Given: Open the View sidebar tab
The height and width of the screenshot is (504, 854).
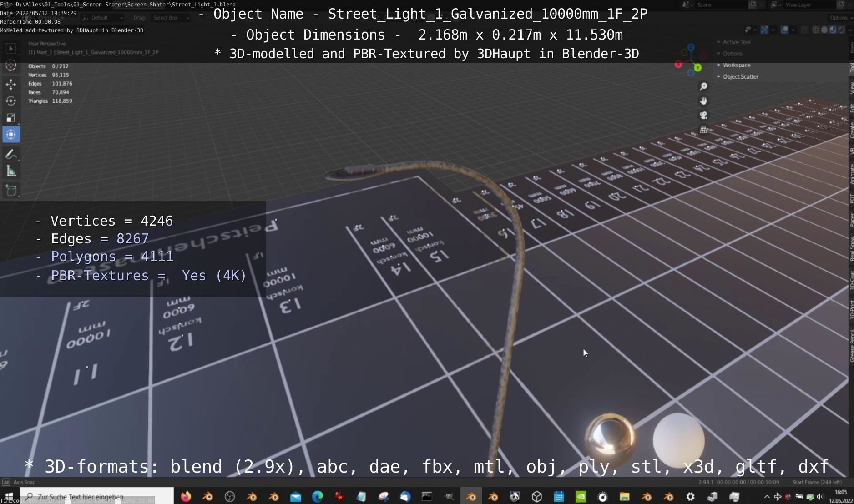Looking at the screenshot, I should tap(851, 88).
